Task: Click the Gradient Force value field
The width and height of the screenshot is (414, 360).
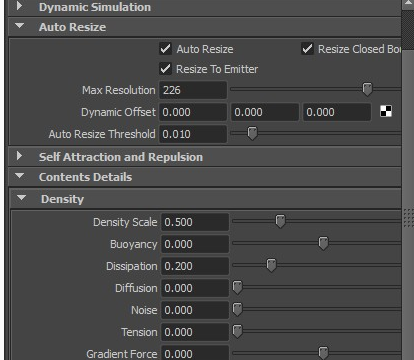Action: pyautogui.click(x=195, y=353)
